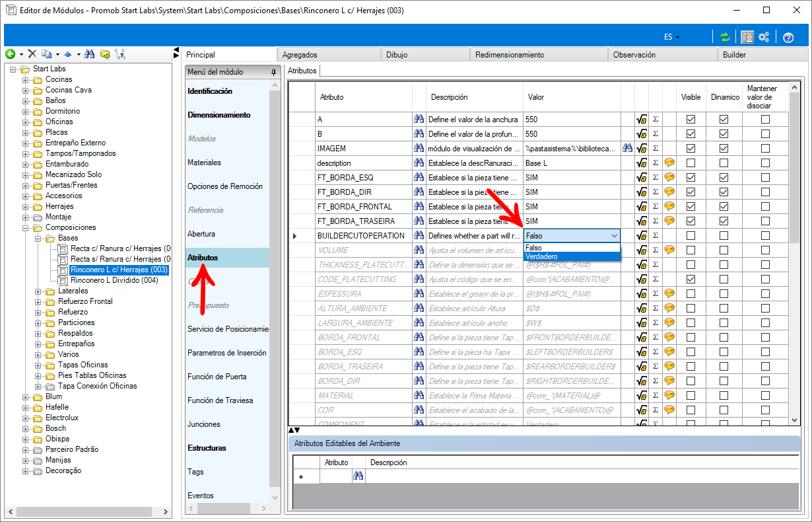Uncheck Visible checkbox for CODE_PLATECUTTING row
The height and width of the screenshot is (522, 812).
[691, 280]
